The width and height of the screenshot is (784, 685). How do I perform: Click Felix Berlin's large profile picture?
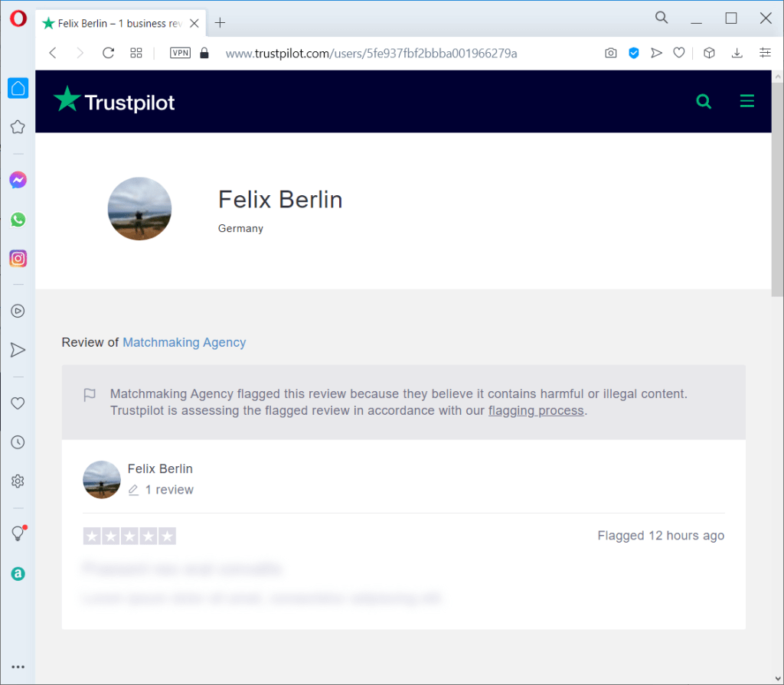tap(139, 209)
